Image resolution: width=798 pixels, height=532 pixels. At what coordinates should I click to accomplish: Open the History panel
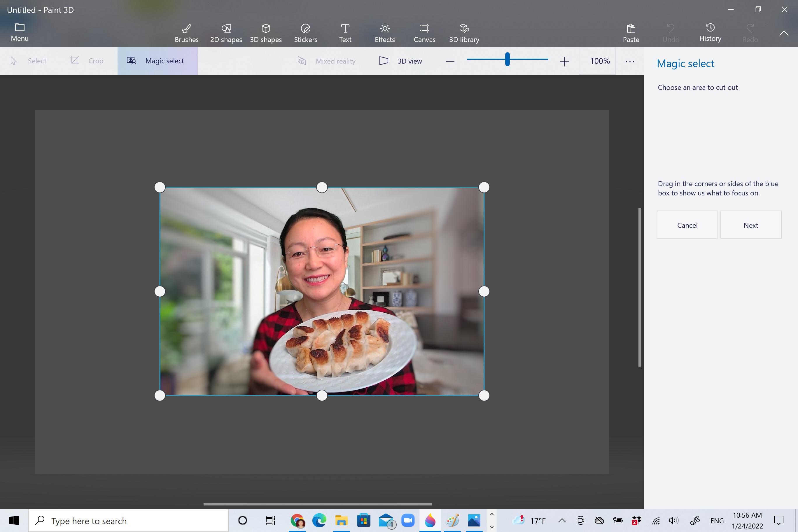[710, 33]
